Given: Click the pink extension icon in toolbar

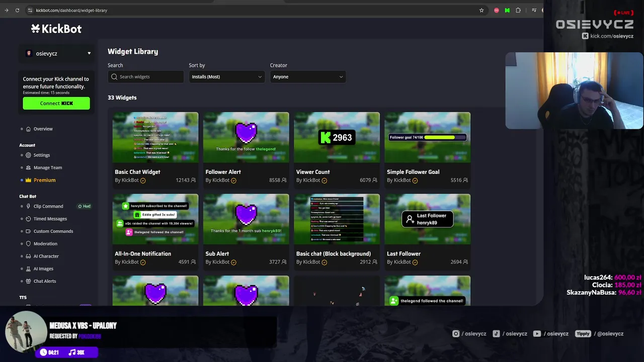Looking at the screenshot, I should click(x=497, y=10).
